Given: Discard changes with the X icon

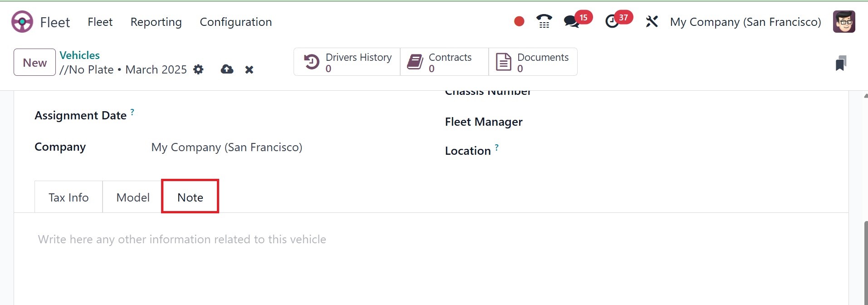Looking at the screenshot, I should click(x=249, y=70).
